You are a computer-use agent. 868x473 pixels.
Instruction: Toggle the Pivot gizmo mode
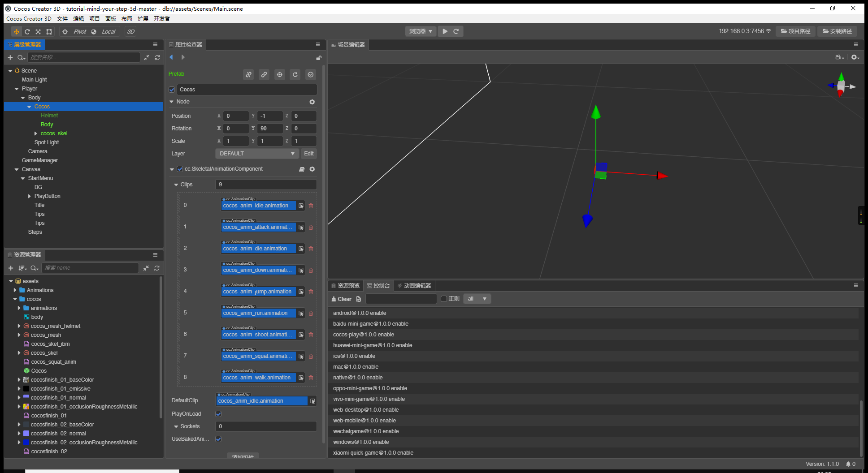(x=76, y=32)
